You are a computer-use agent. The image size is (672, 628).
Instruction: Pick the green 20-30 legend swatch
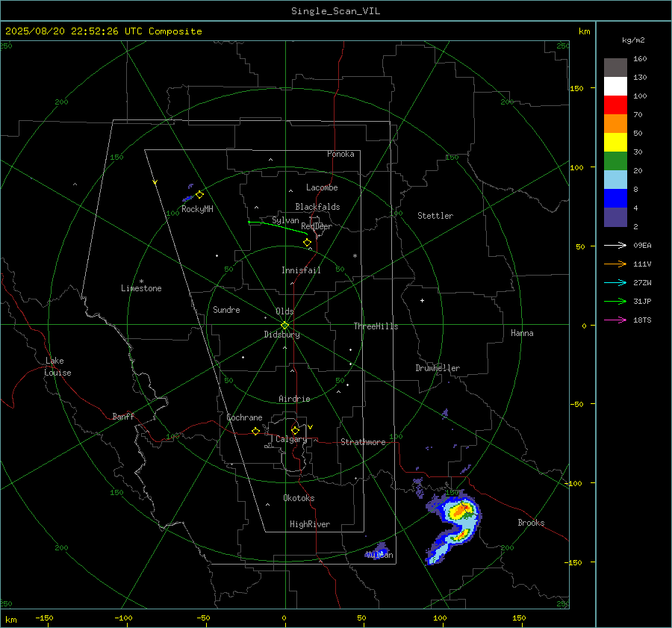click(x=615, y=161)
